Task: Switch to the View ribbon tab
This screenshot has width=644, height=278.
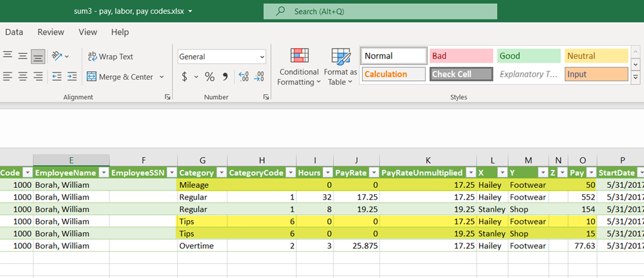Action: (88, 32)
